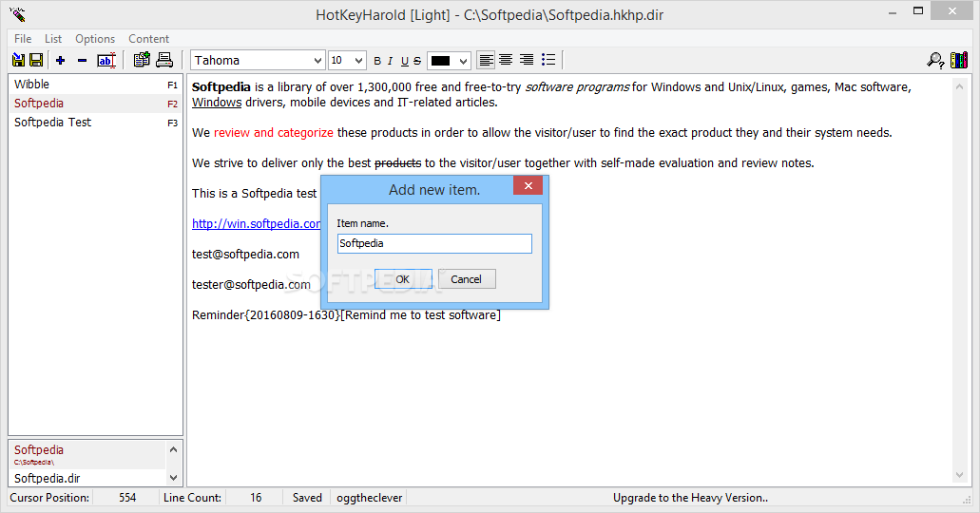
Task: Click the printer icon
Action: [x=164, y=60]
